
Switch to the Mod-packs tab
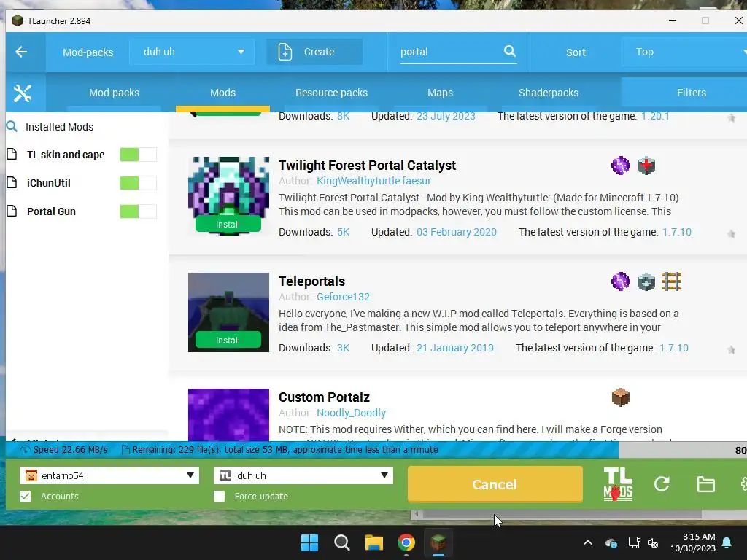pos(115,93)
